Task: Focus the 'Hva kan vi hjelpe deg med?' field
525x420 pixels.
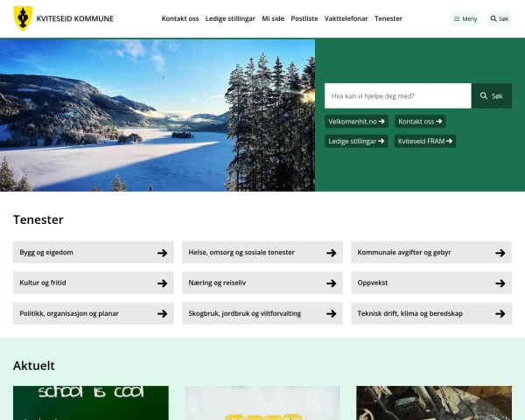Action: coord(397,95)
